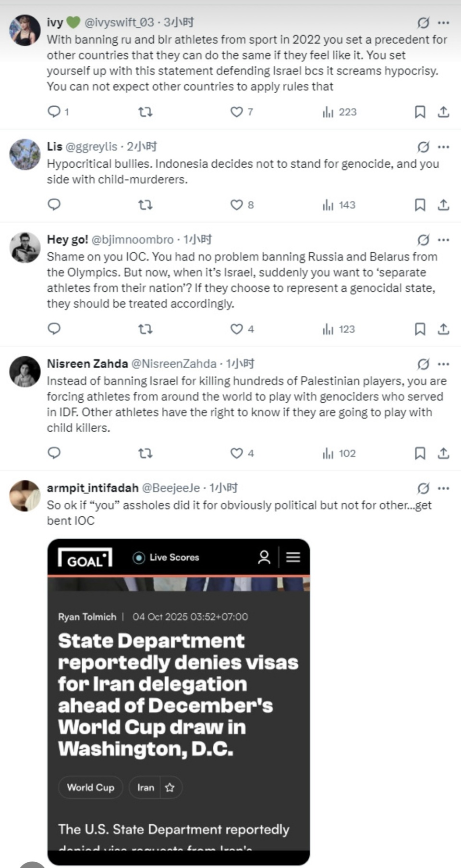Viewport: 461px width, 868px height.
Task: Open @NisreenZahda profile handle
Action: (174, 364)
